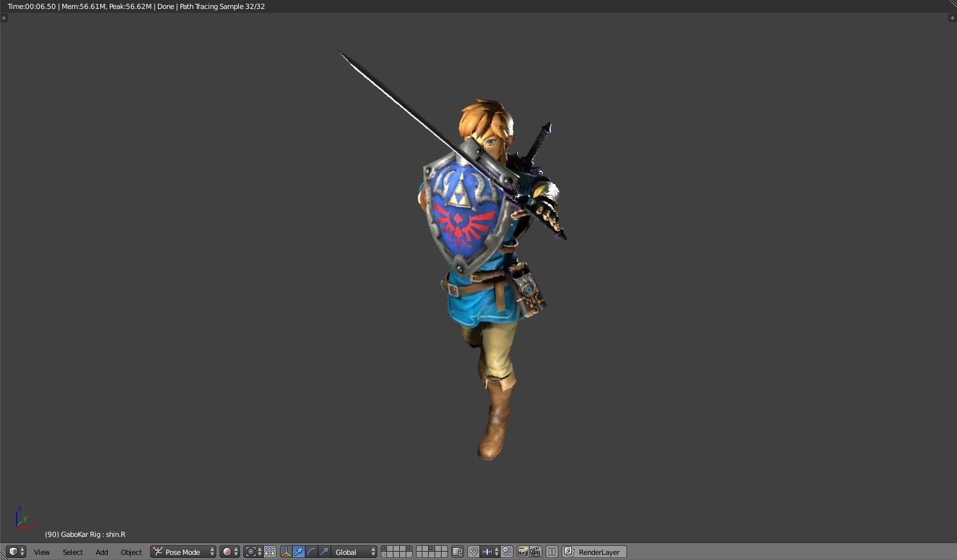Open the RenderLayer selector
This screenshot has height=560, width=957.
[x=594, y=552]
